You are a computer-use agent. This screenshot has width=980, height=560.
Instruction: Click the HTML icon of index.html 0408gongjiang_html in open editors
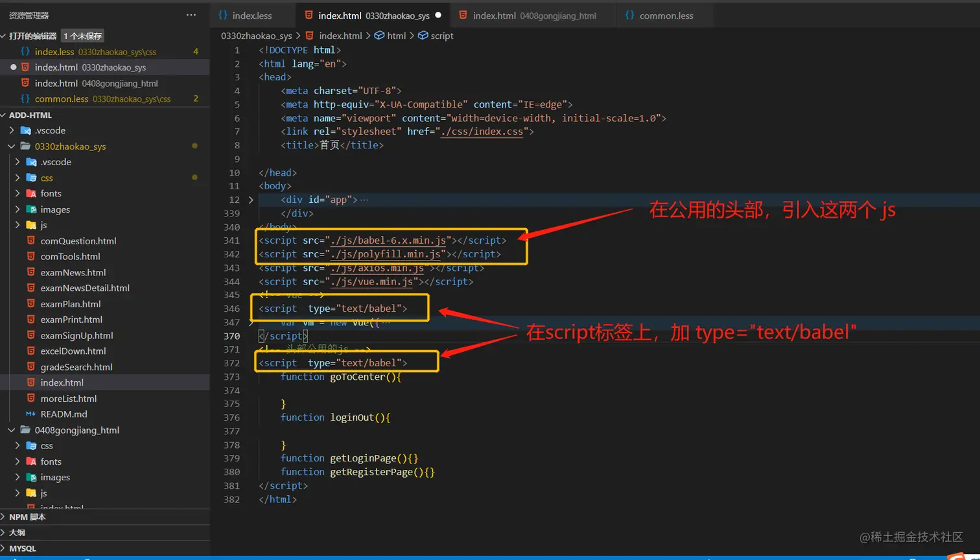coord(25,83)
